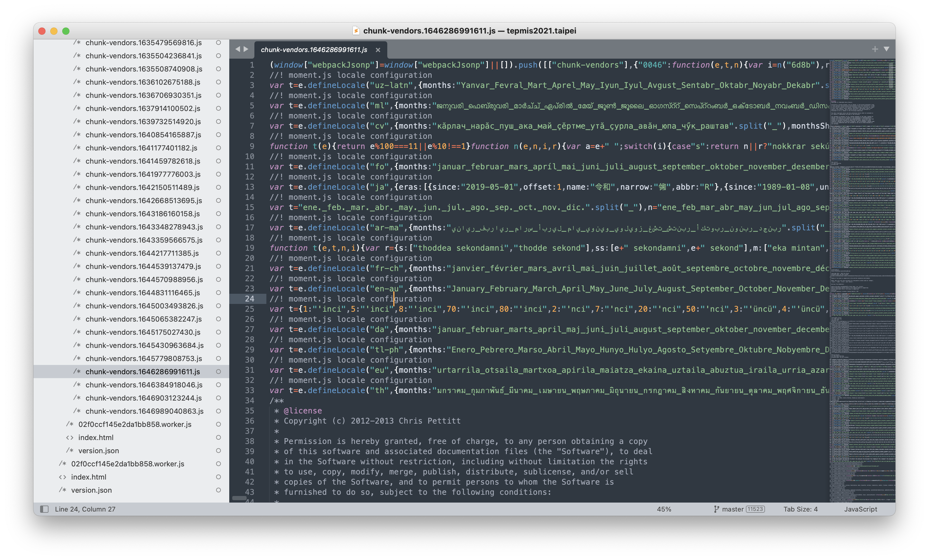Close the chunk-vendors.1646286991611.js tab
This screenshot has width=929, height=560.
[378, 50]
